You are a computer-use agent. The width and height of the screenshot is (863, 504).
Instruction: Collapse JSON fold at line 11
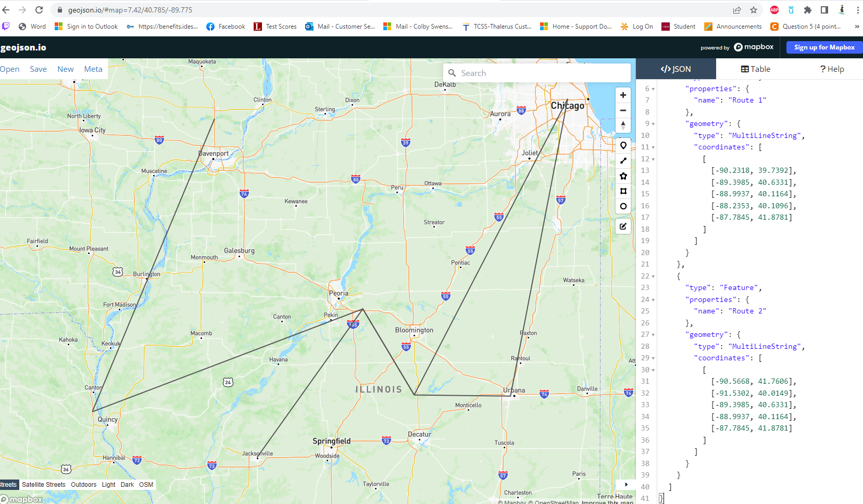[x=653, y=147]
